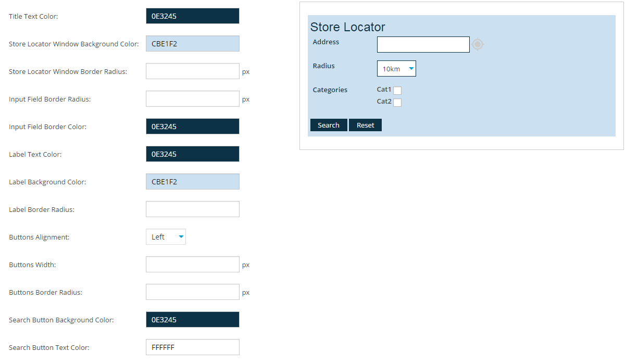The height and width of the screenshot is (364, 626).
Task: Enable the Cat1 category checkbox
Action: click(x=397, y=91)
